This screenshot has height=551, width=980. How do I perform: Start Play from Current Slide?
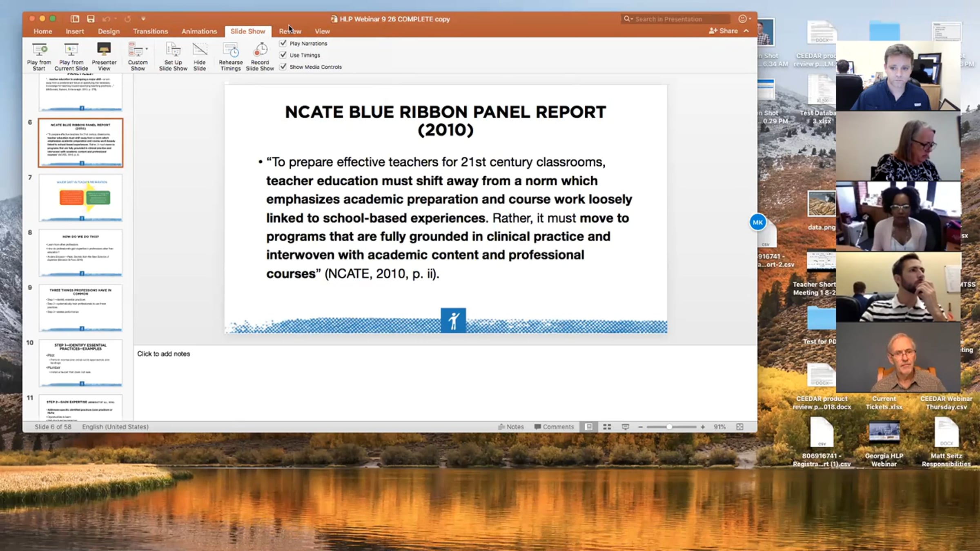(71, 56)
